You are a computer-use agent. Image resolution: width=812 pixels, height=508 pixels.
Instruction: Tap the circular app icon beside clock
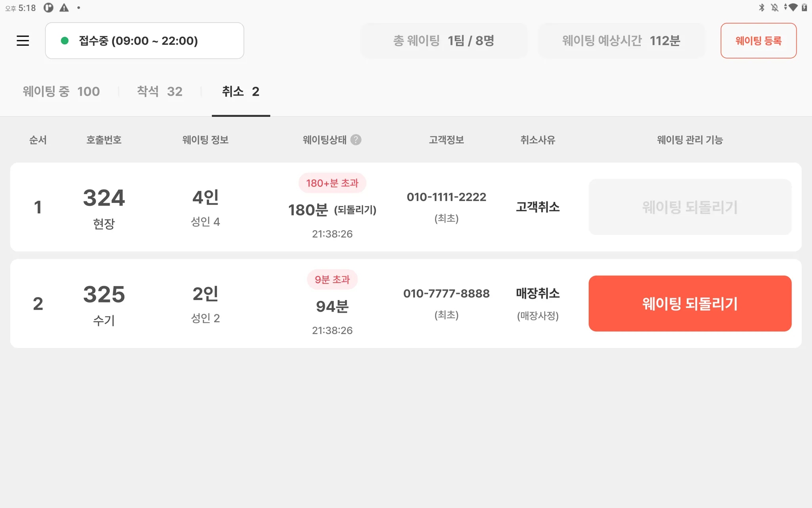pos(48,8)
